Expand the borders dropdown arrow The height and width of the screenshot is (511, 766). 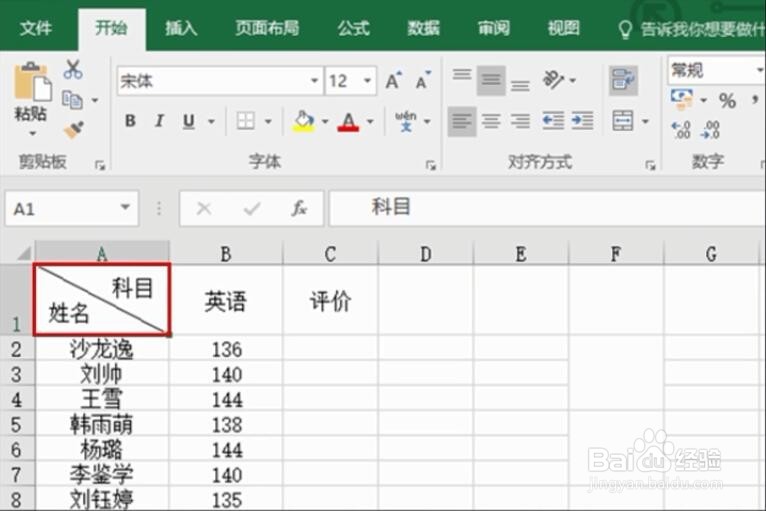click(x=268, y=121)
